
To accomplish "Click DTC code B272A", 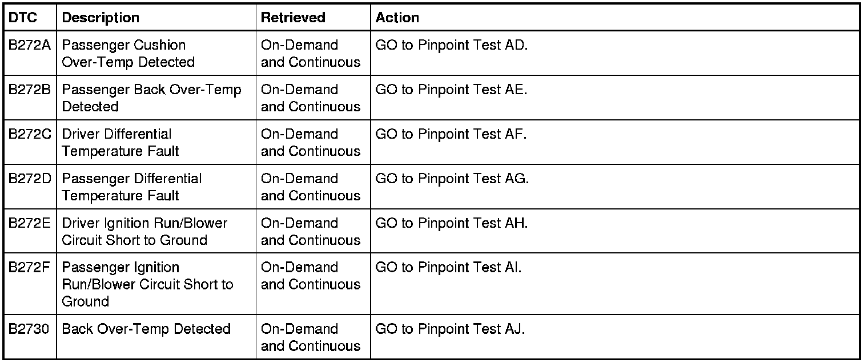I will 30,45.
